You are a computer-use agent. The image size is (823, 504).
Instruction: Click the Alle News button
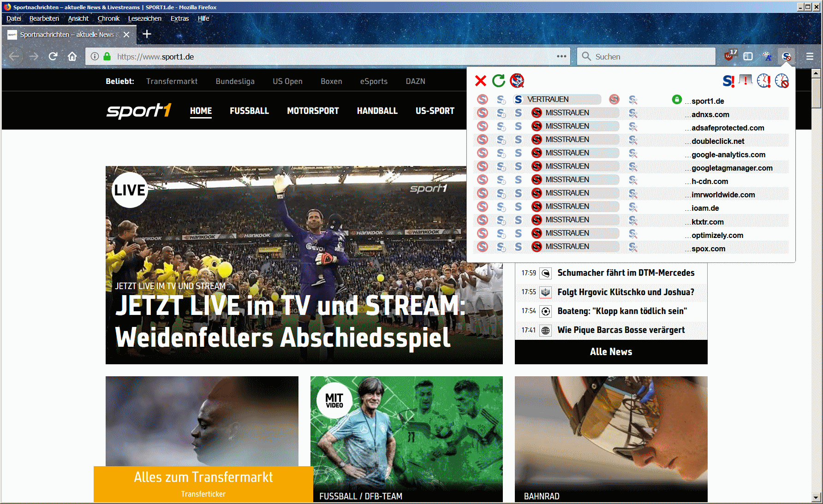click(611, 352)
